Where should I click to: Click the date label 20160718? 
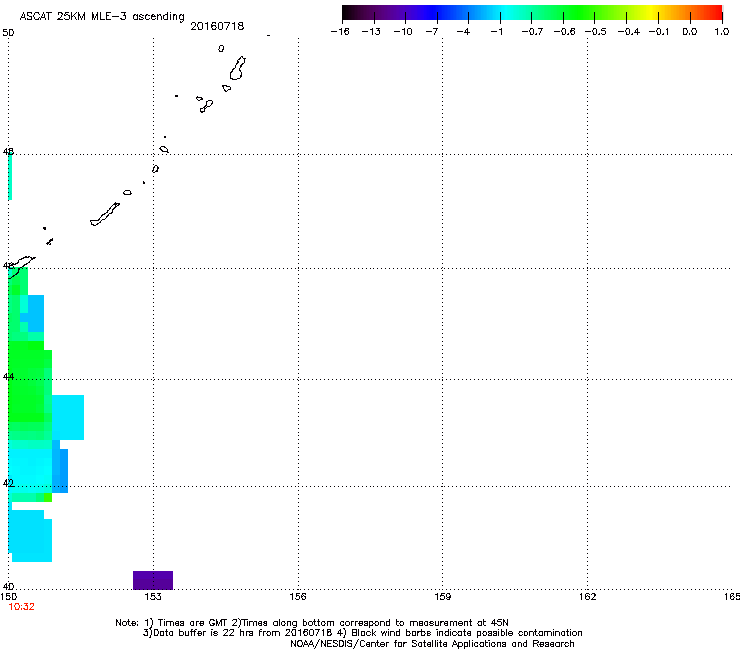pos(217,26)
